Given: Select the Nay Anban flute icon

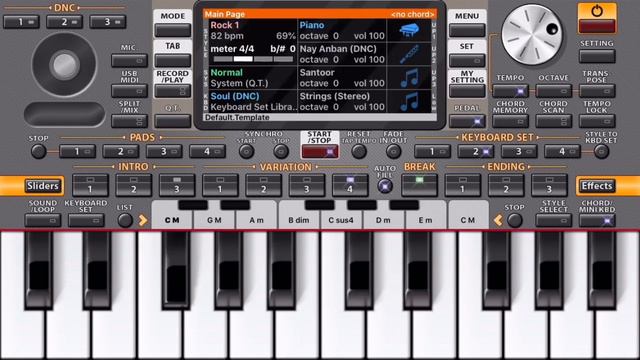Looking at the screenshot, I should [x=409, y=54].
